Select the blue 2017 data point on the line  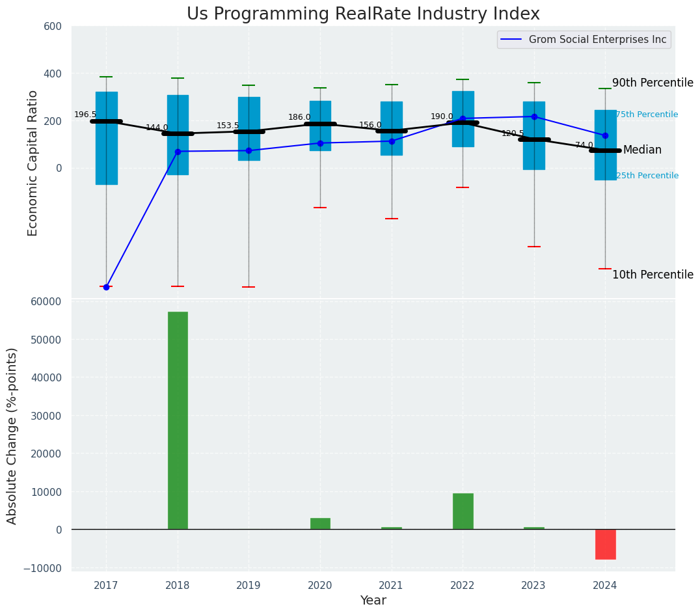click(x=106, y=287)
